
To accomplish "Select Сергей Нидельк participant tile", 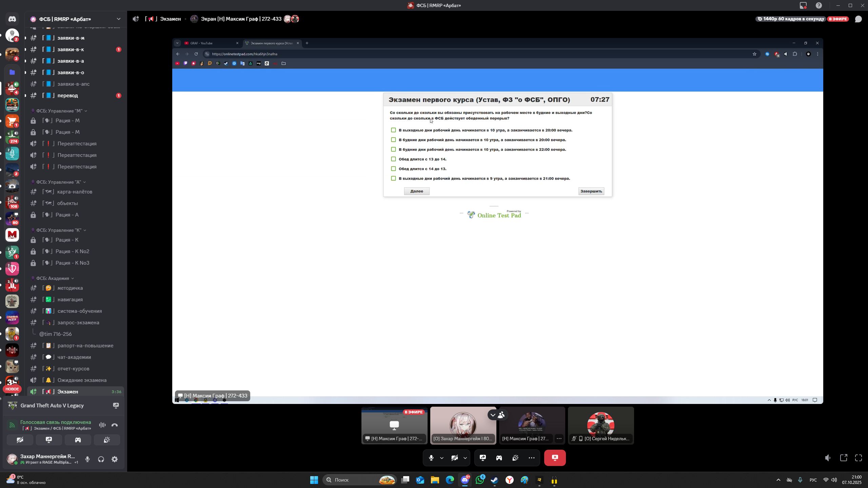I will point(601,425).
